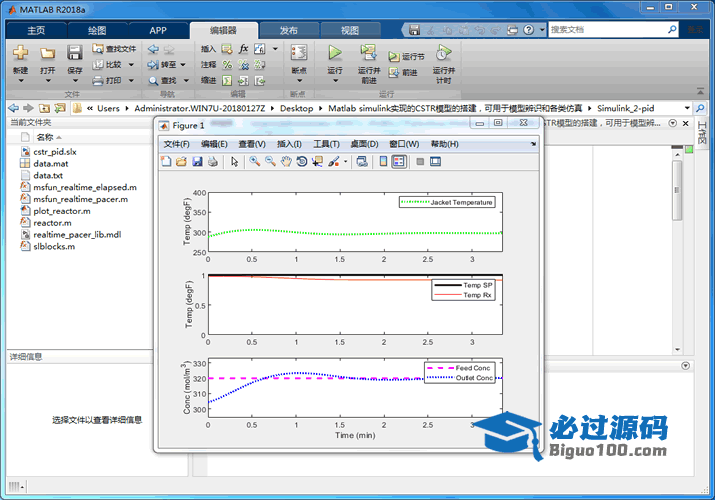
Task: Click Run and Time (运行并计时) icon
Action: pyautogui.click(x=443, y=52)
